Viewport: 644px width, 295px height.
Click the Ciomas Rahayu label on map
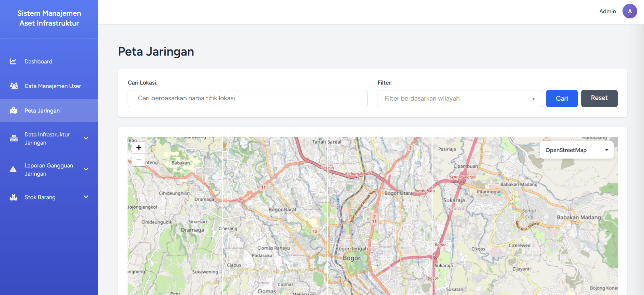[x=274, y=248]
